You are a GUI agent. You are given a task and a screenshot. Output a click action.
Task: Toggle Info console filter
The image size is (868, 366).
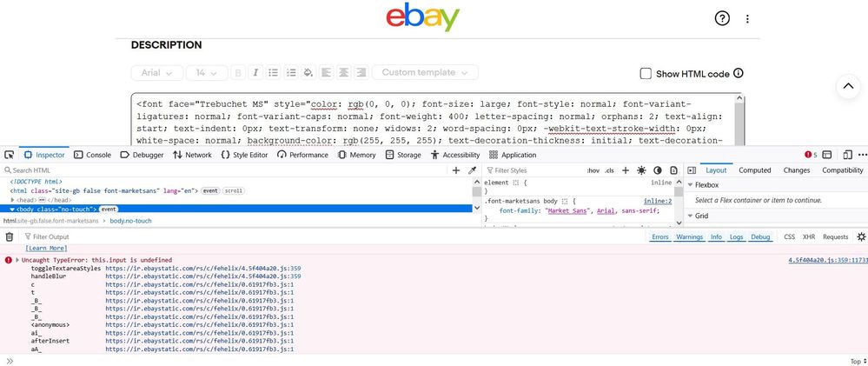tap(716, 237)
